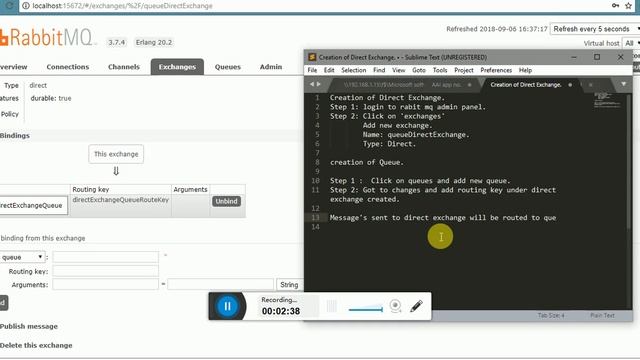
Task: Expand the Bindings section header
Action: tap(15, 136)
